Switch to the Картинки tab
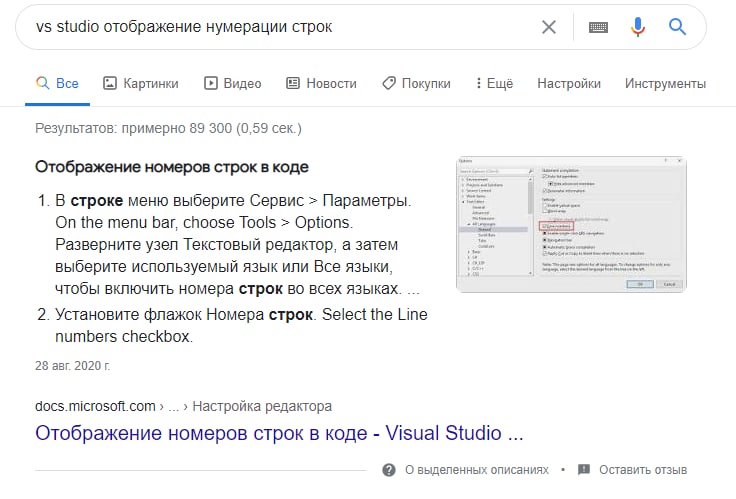Viewport: 736px width, 499px height. [141, 84]
